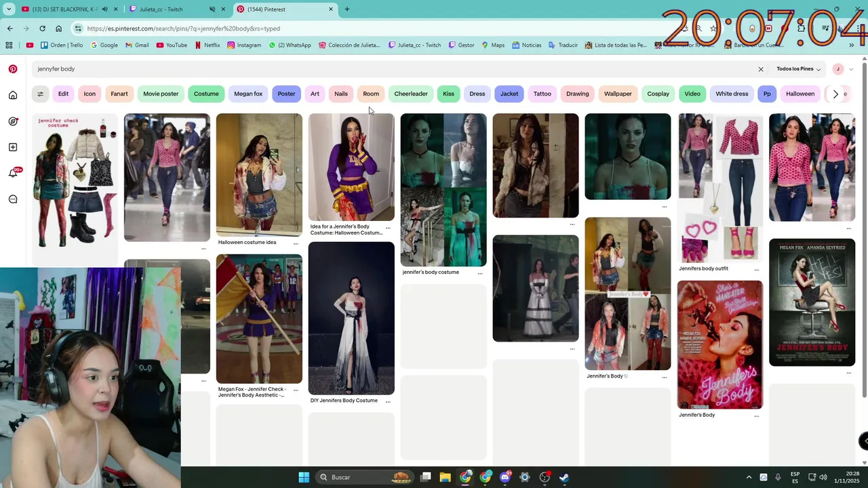Select the Tattoo filter chip
Screen dimensions: 868x488
click(x=542, y=94)
